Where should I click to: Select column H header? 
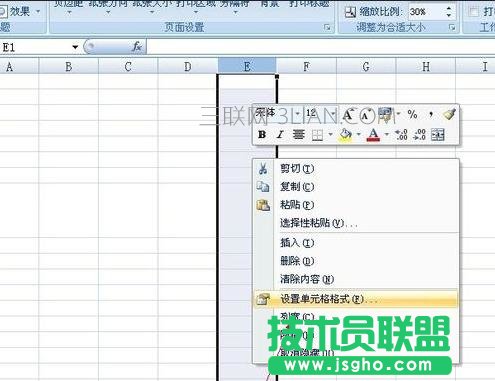click(426, 67)
